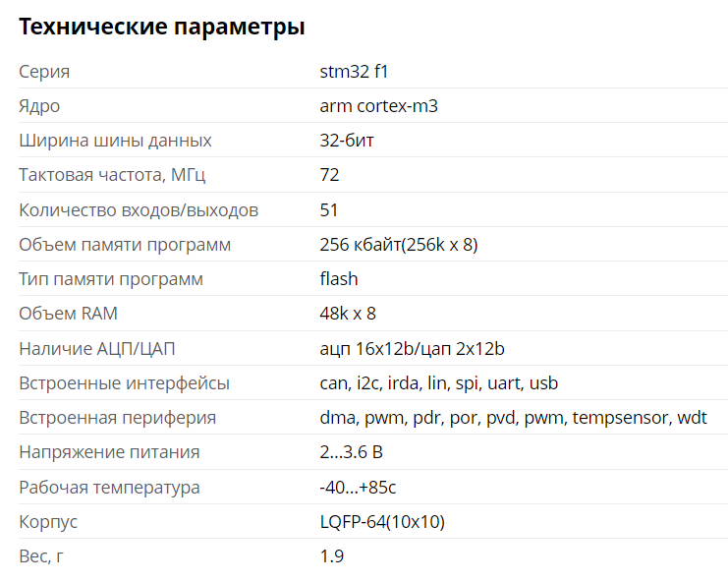Click the "ацп 16x12b/цап 2x12b" value
The image size is (728, 583).
(412, 349)
